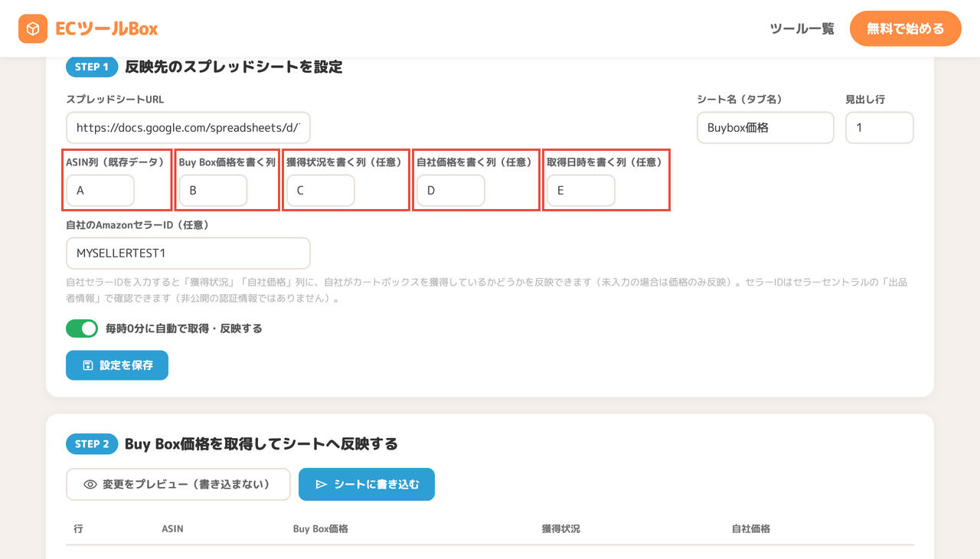
Task: Click the ECツールBox cube logo icon
Action: [x=33, y=29]
